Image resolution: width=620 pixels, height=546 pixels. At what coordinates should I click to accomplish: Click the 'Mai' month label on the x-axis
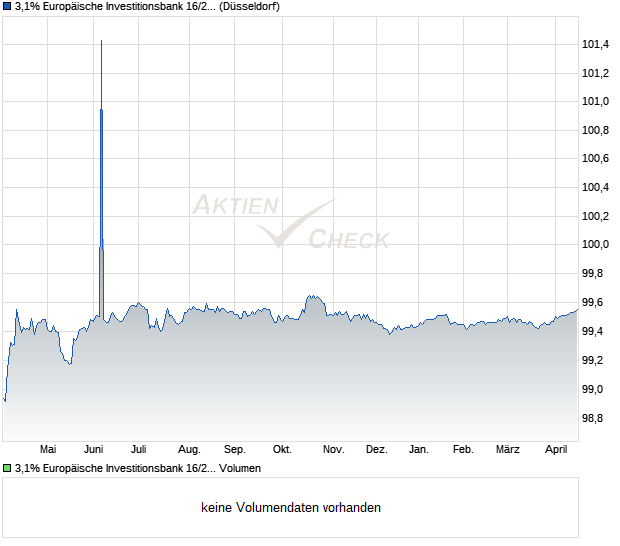48,450
